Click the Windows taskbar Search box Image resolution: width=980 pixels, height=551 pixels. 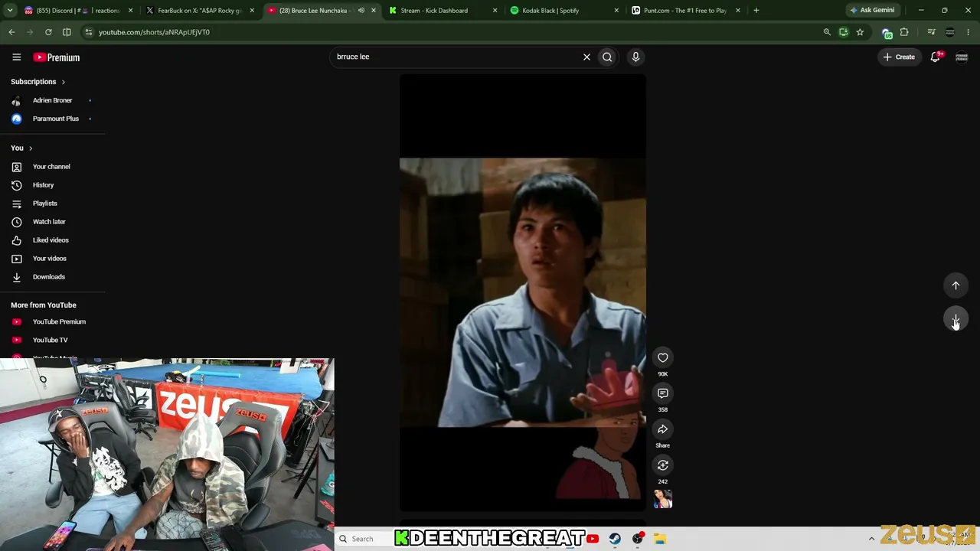click(364, 539)
